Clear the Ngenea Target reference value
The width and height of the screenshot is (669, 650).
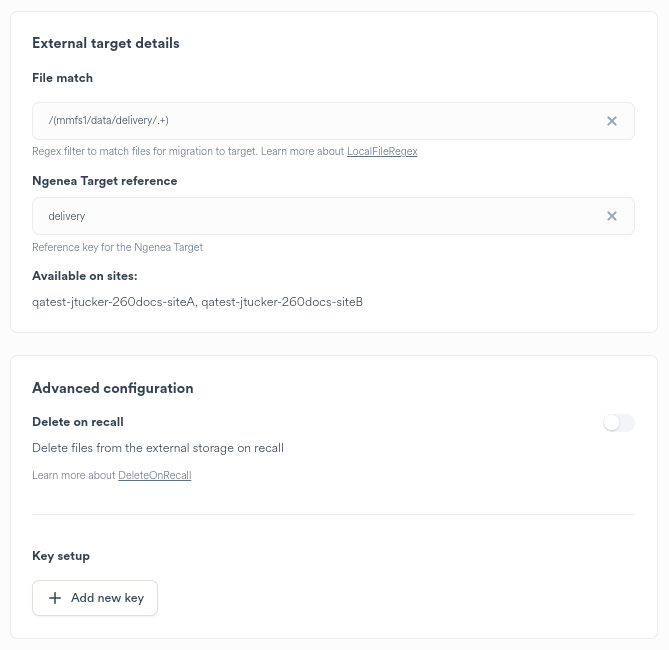click(612, 216)
